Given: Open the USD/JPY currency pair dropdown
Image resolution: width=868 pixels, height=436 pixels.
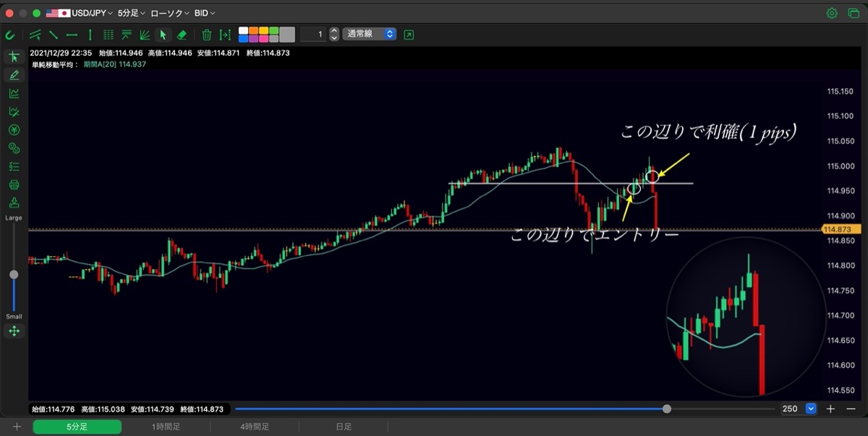Looking at the screenshot, I should tap(80, 13).
